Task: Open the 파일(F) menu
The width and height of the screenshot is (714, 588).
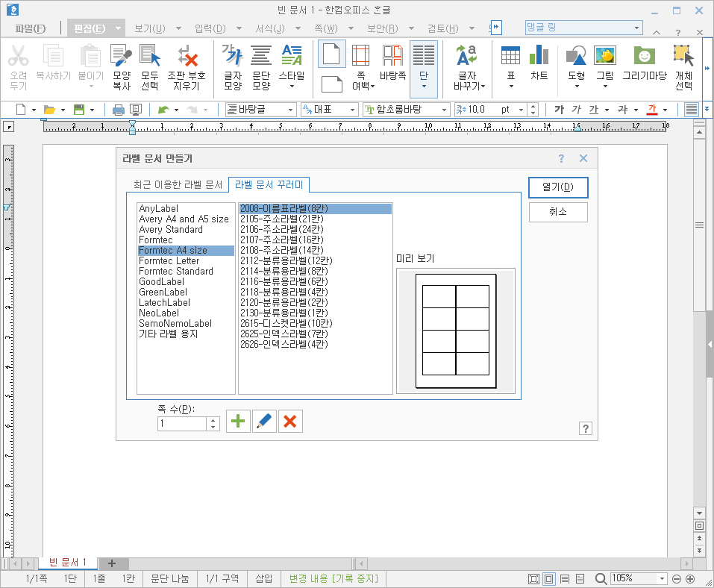Action: point(31,28)
